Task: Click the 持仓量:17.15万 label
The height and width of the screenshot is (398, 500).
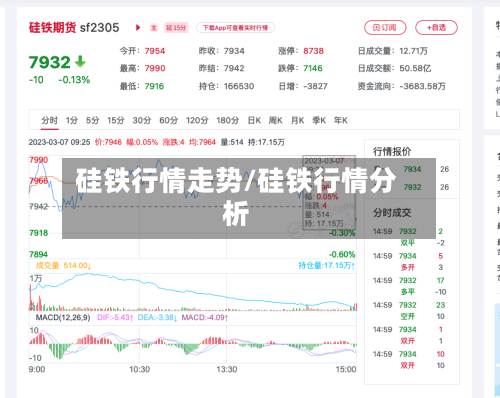Action: (327, 265)
